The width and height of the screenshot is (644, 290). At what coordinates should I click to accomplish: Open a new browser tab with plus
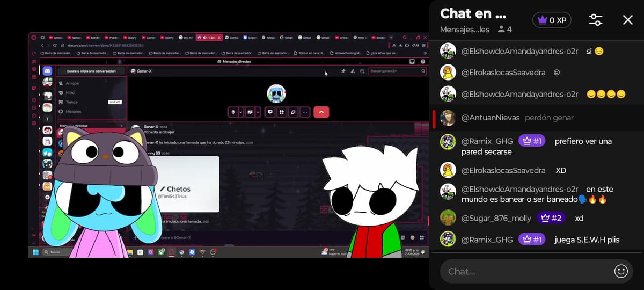coord(391,38)
